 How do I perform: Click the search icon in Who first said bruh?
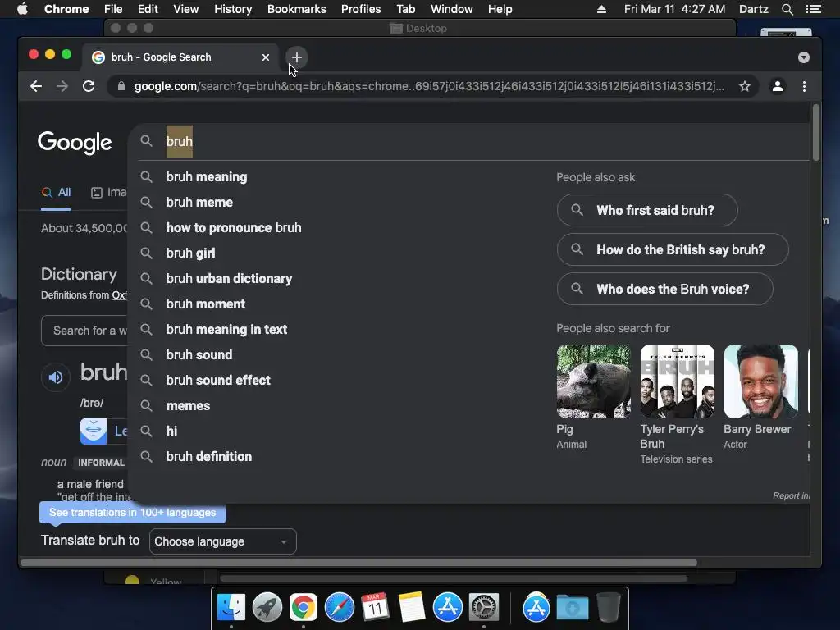[577, 210]
